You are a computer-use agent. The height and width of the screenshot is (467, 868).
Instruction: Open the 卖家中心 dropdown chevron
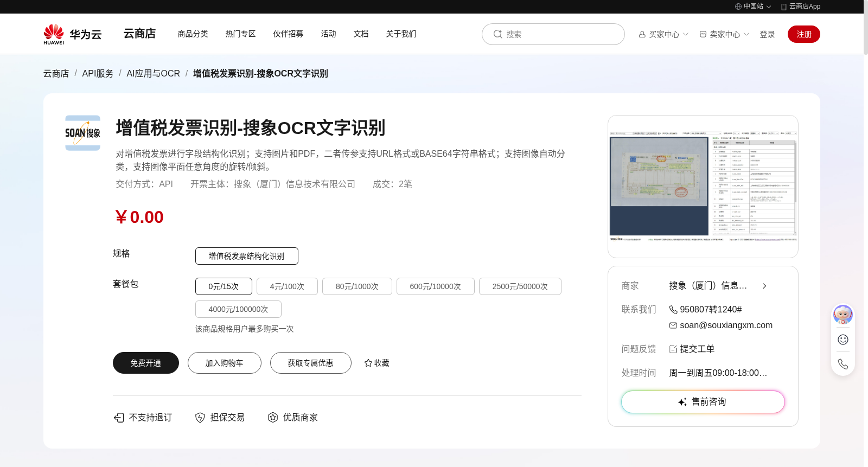[746, 34]
